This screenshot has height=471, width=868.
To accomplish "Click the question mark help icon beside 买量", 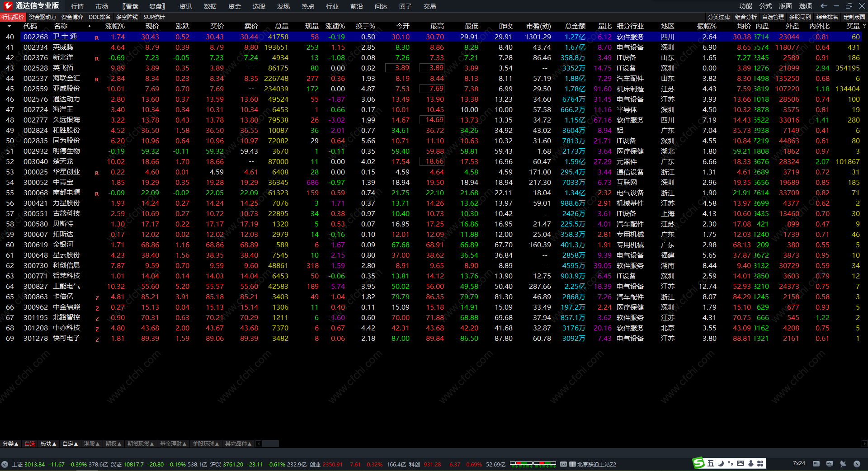I will [864, 26].
